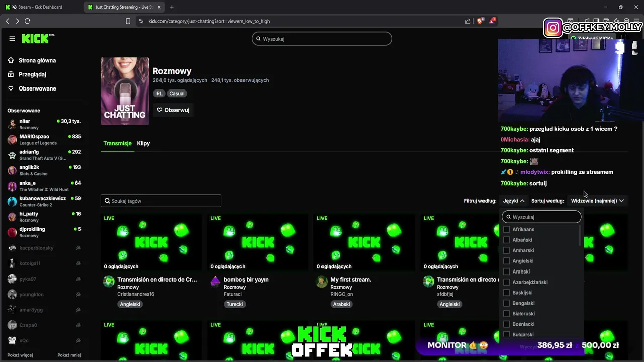The image size is (644, 362).
Task: Check the Azerbejdżański language checkbox
Action: (x=507, y=282)
